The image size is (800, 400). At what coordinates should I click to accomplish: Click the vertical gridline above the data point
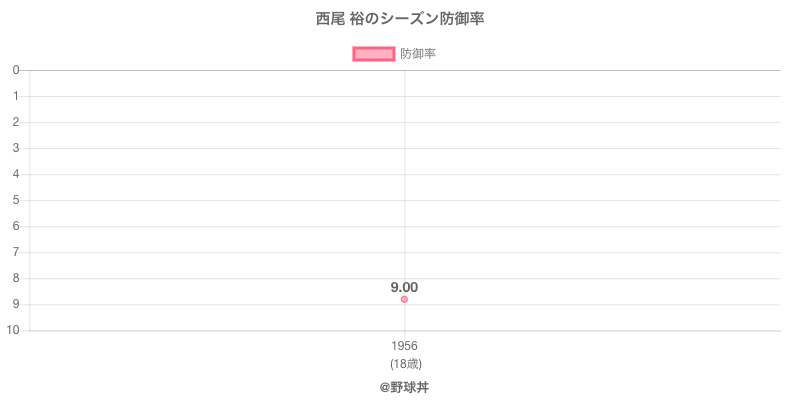(x=404, y=180)
